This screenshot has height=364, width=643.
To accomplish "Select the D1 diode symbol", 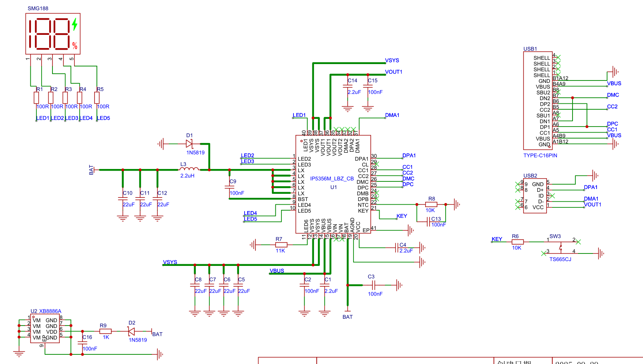I will point(189,144).
